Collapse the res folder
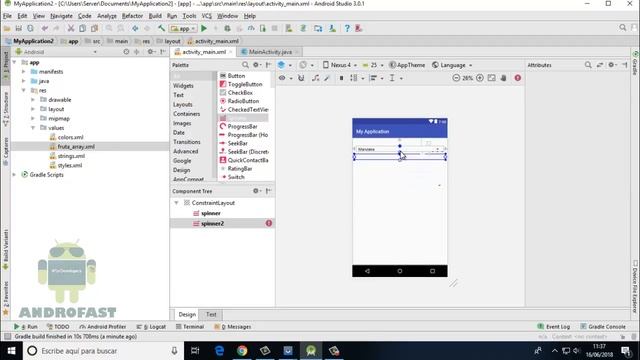Image resolution: width=640 pixels, height=360 pixels. 24,90
